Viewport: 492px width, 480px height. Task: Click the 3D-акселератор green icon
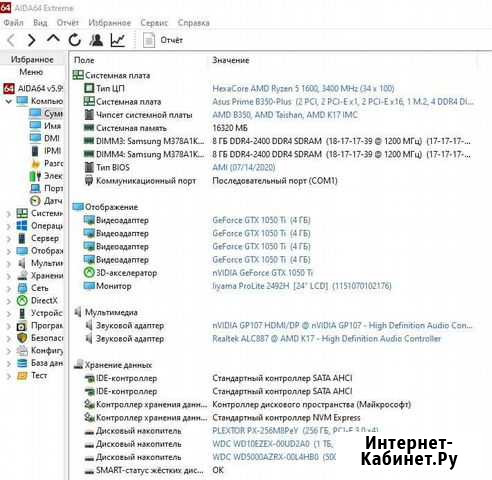click(x=89, y=273)
